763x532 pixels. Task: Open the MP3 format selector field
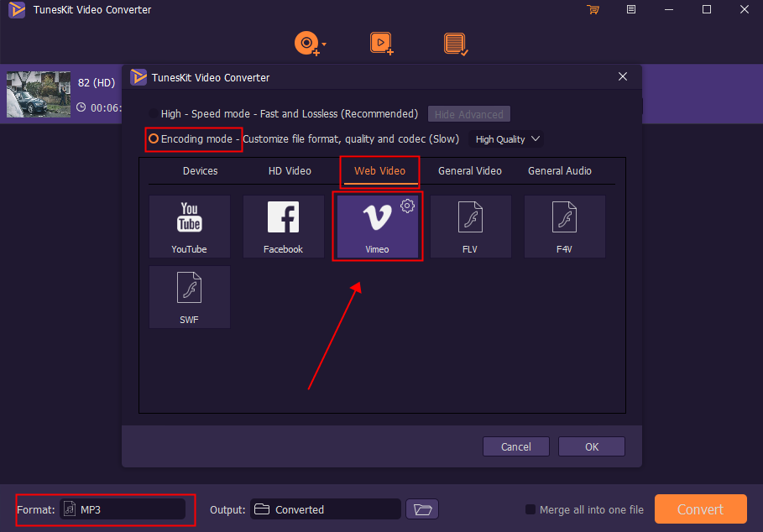tap(123, 509)
